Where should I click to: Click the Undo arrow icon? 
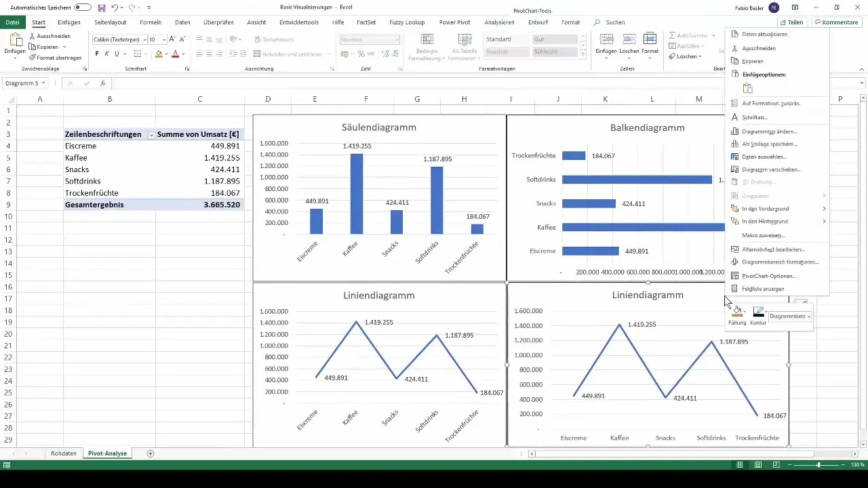pyautogui.click(x=115, y=7)
